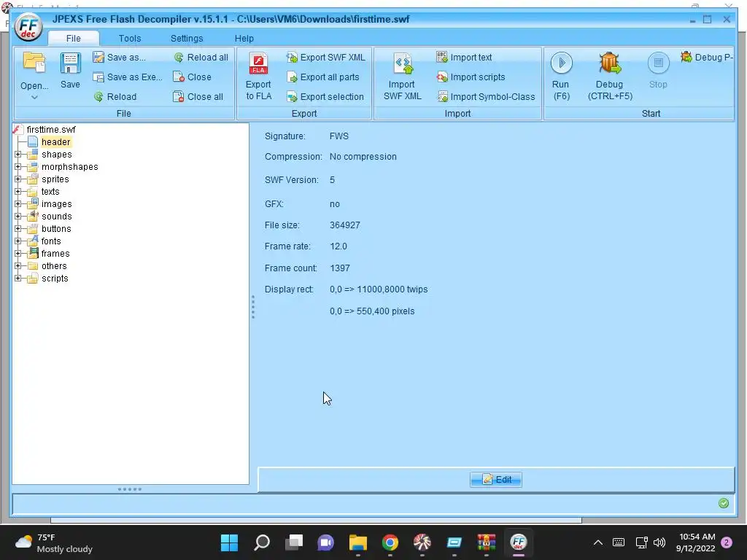747x560 pixels.
Task: Click Import Symbol-Class
Action: [486, 97]
